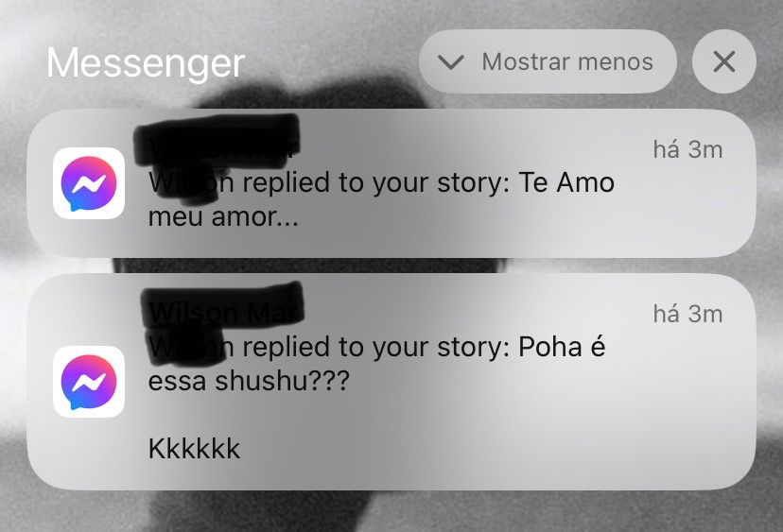Tap the 'há 3m' timestamp on the first notification
The width and height of the screenshot is (783, 532).
click(687, 149)
